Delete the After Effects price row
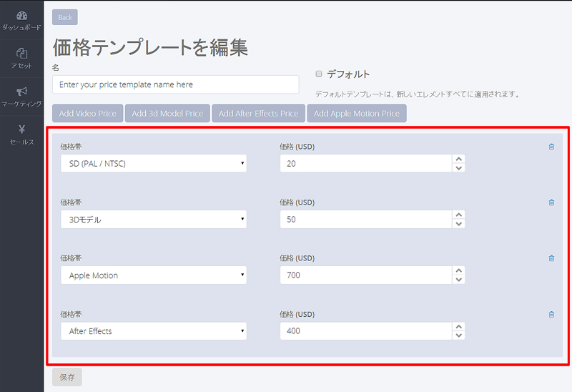 pyautogui.click(x=551, y=315)
